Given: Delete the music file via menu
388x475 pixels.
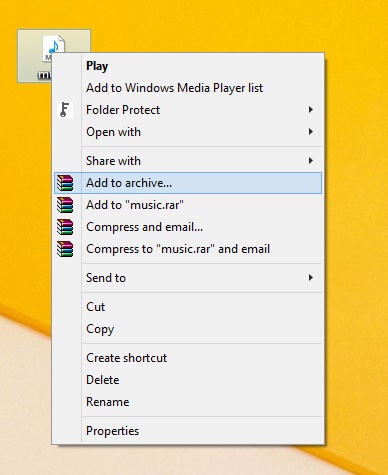Looking at the screenshot, I should [x=188, y=380].
